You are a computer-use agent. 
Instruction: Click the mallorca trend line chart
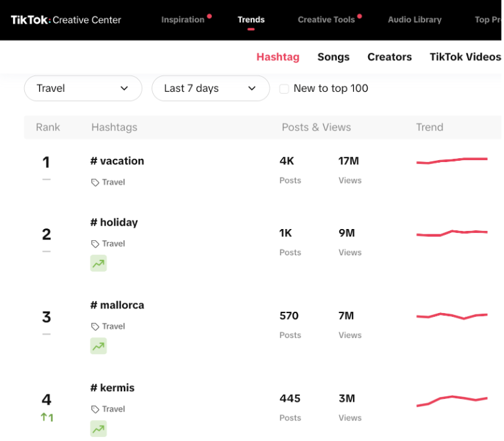[x=452, y=316]
